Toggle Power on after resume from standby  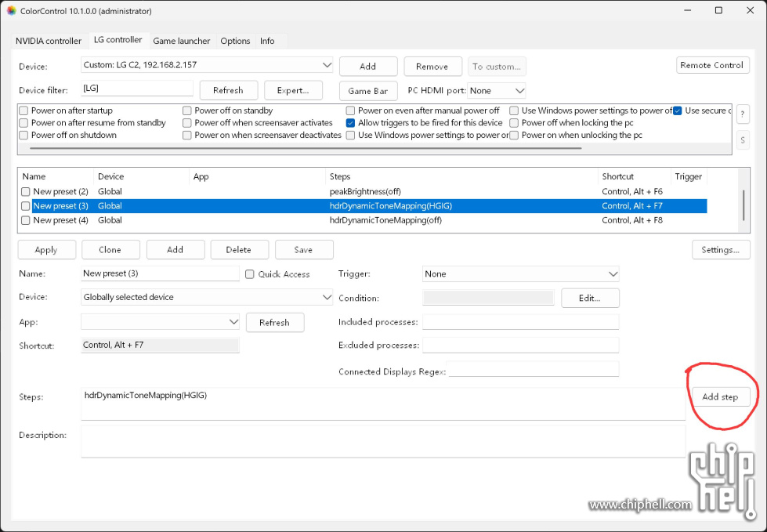pyautogui.click(x=24, y=123)
